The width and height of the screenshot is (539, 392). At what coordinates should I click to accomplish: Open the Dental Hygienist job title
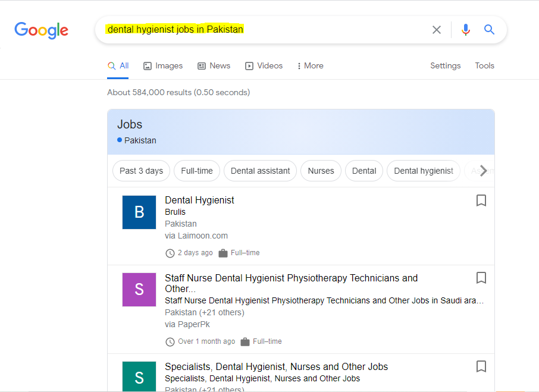click(199, 200)
